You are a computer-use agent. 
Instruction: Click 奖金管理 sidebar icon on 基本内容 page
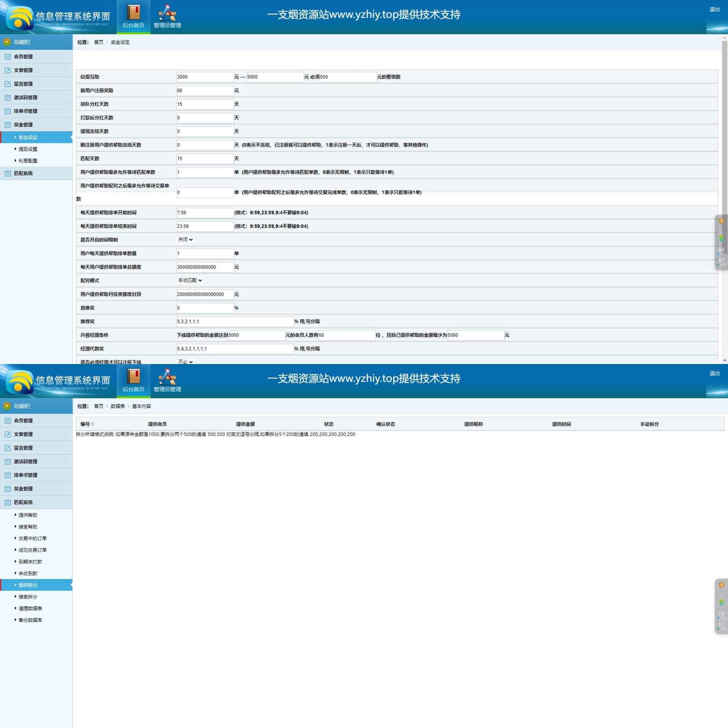coord(8,489)
